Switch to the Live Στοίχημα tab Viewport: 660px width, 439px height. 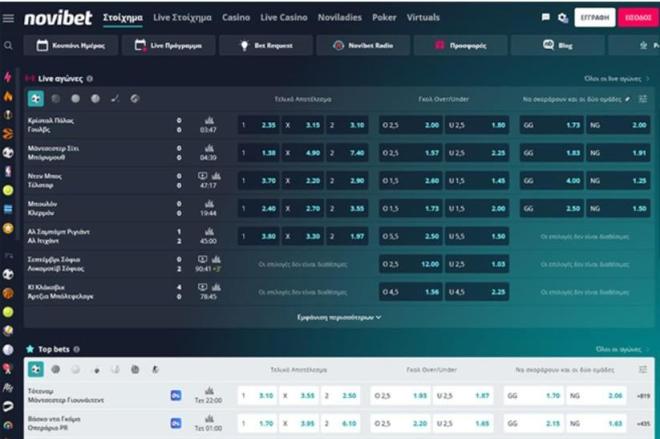coord(182,18)
